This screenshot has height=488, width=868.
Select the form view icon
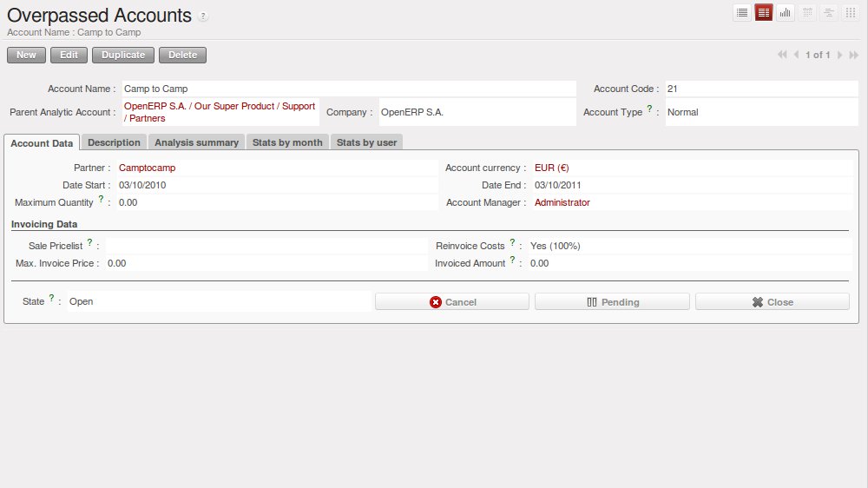[x=764, y=12]
